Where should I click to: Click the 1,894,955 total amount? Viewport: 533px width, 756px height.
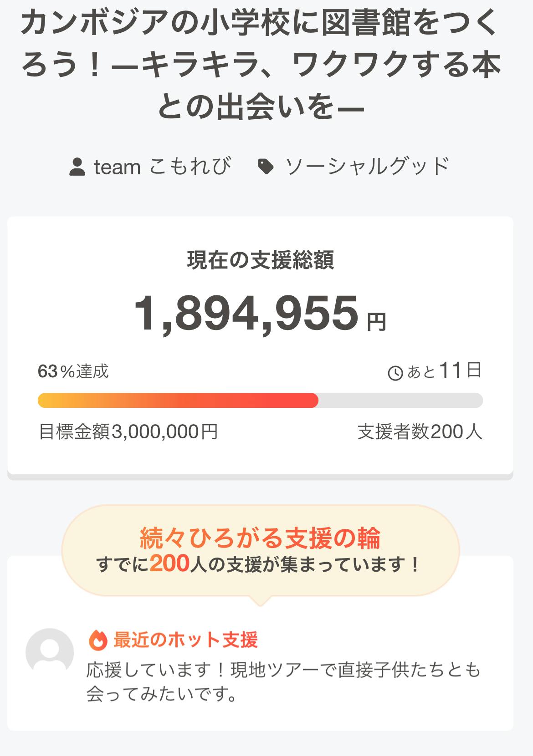[x=246, y=314]
